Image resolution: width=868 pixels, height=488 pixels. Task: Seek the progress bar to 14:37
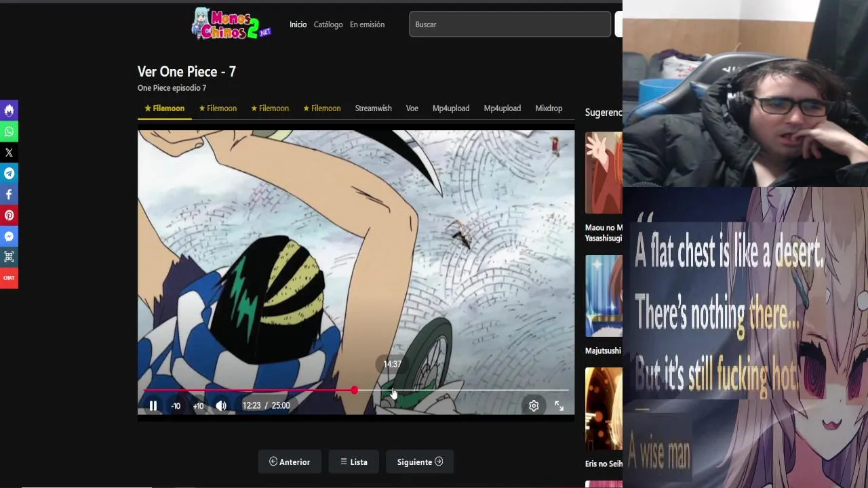tap(392, 390)
